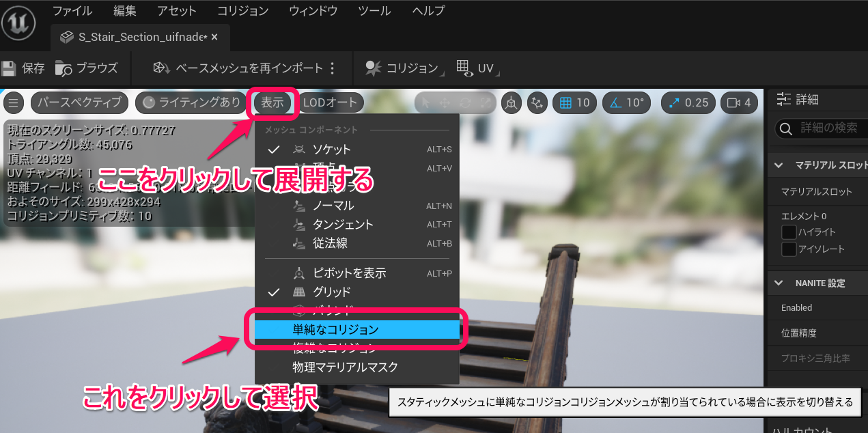Toggle rotation angle snapping icon
Image resolution: width=868 pixels, height=433 pixels.
(615, 103)
